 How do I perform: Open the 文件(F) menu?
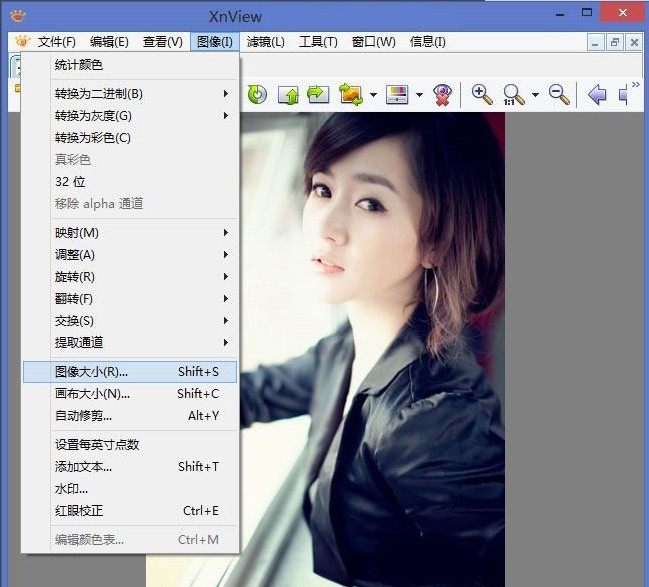pos(57,42)
